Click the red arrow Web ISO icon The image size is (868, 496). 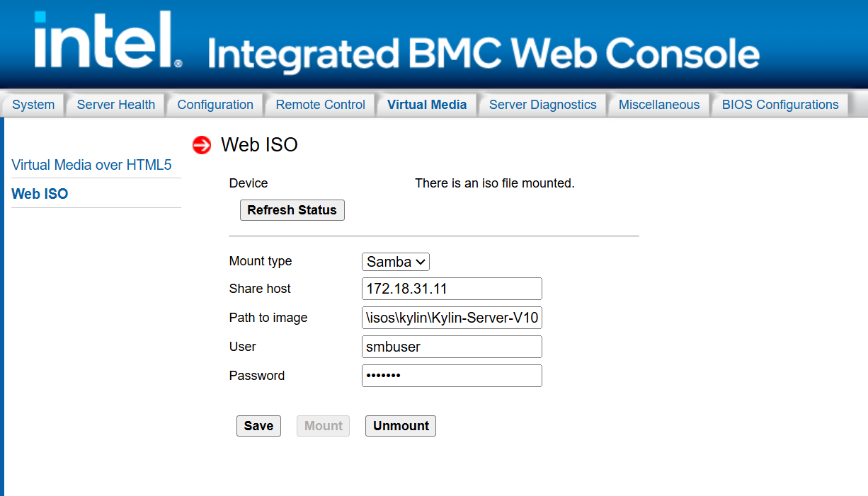[x=202, y=145]
